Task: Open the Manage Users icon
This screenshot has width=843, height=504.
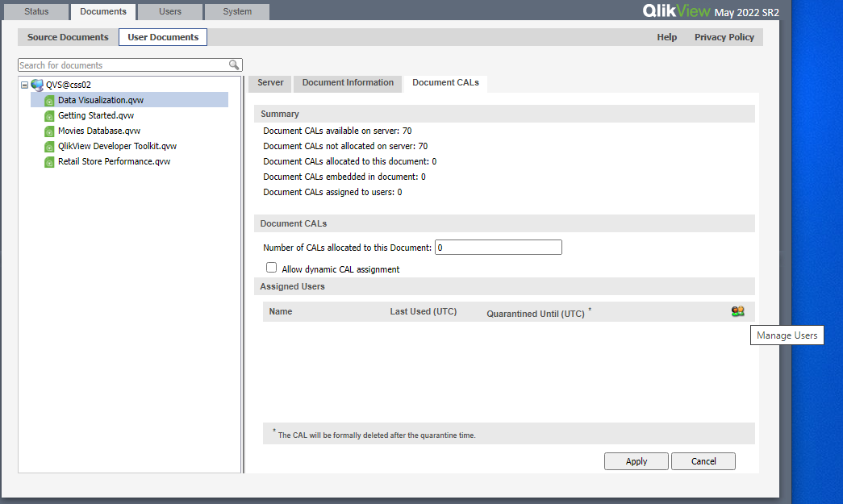Action: point(737,311)
